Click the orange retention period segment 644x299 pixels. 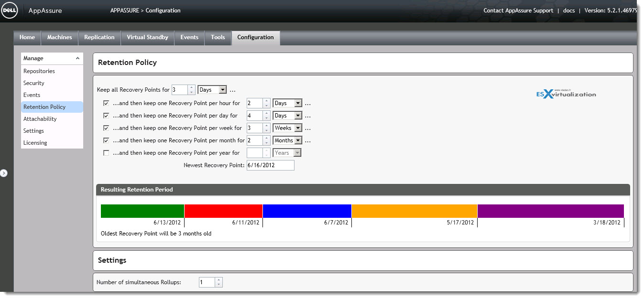[415, 211]
